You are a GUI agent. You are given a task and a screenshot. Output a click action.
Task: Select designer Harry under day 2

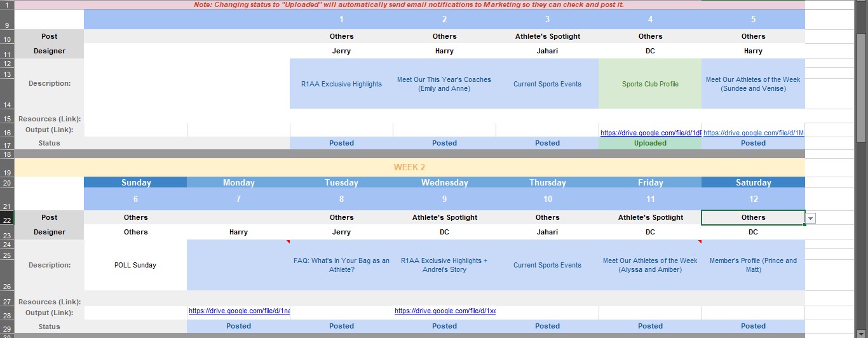[445, 51]
